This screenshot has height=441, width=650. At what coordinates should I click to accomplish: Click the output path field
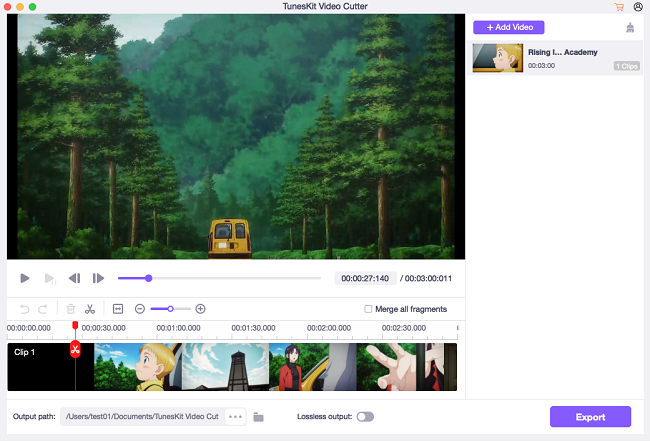pyautogui.click(x=142, y=417)
